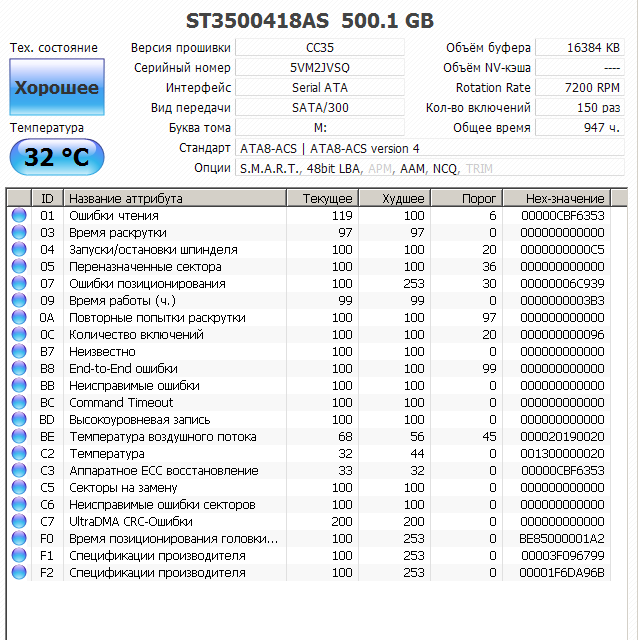Click the 32 °C temperature indicator
638x640 pixels.
click(x=57, y=157)
